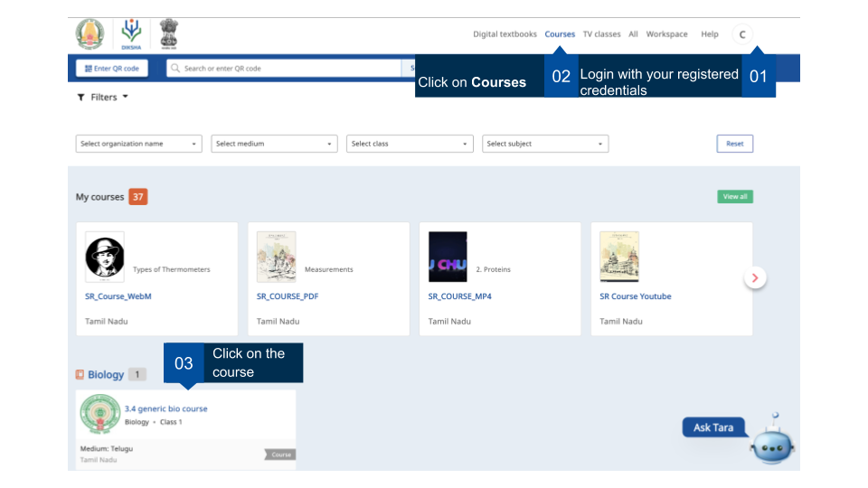Open the Select medium dropdown
Image resolution: width=868 pixels, height=488 pixels.
tap(274, 144)
